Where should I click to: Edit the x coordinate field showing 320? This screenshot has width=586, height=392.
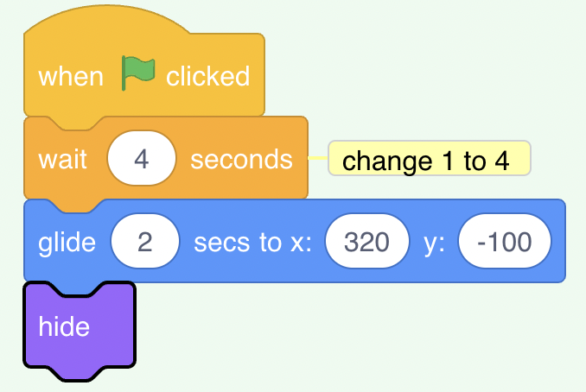367,241
